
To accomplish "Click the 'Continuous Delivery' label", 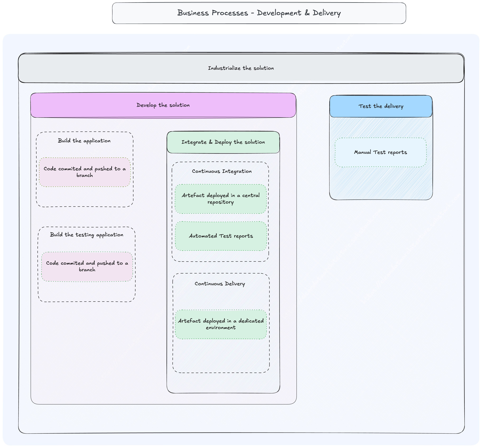I will 220,284.
